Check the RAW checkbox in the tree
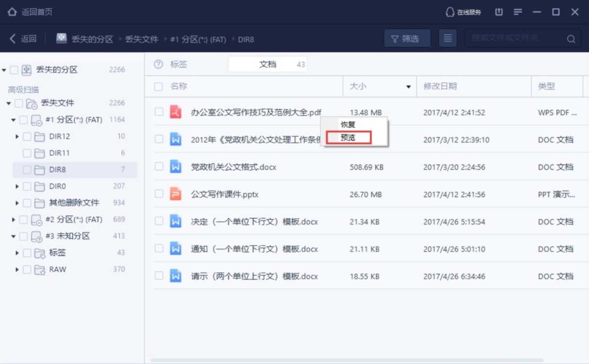 coord(27,269)
